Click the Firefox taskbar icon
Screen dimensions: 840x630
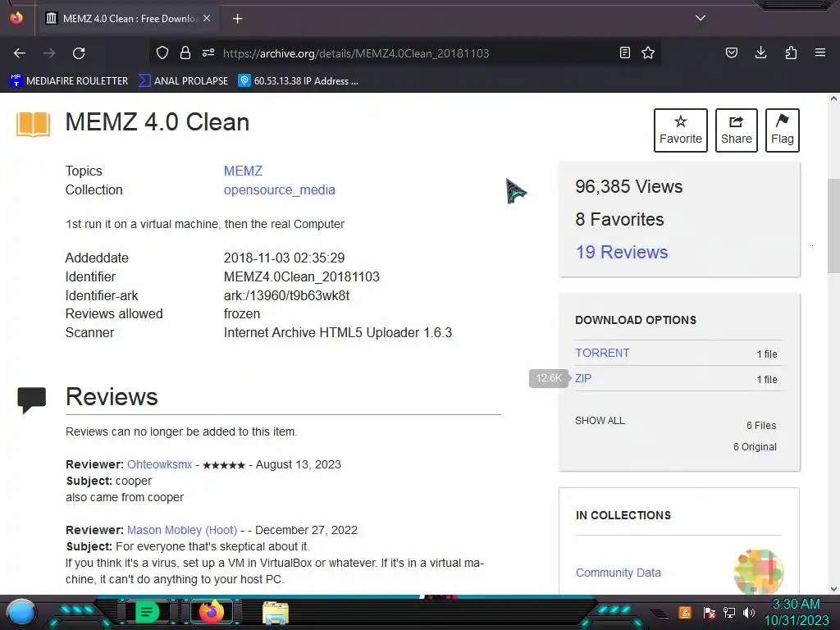click(x=211, y=612)
